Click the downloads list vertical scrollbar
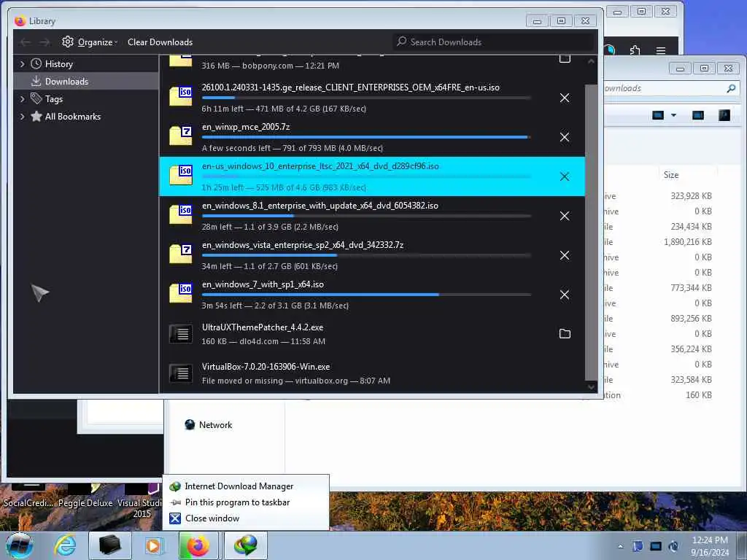 [591, 231]
